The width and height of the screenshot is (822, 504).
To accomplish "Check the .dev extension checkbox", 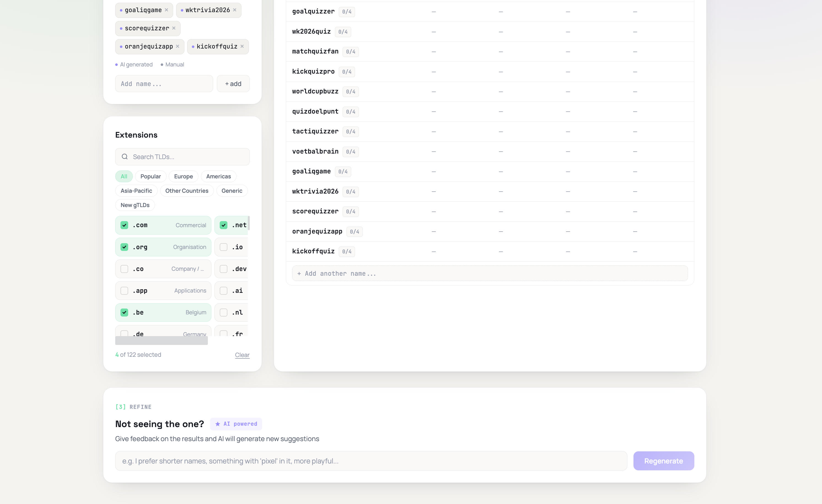I will [x=224, y=269].
